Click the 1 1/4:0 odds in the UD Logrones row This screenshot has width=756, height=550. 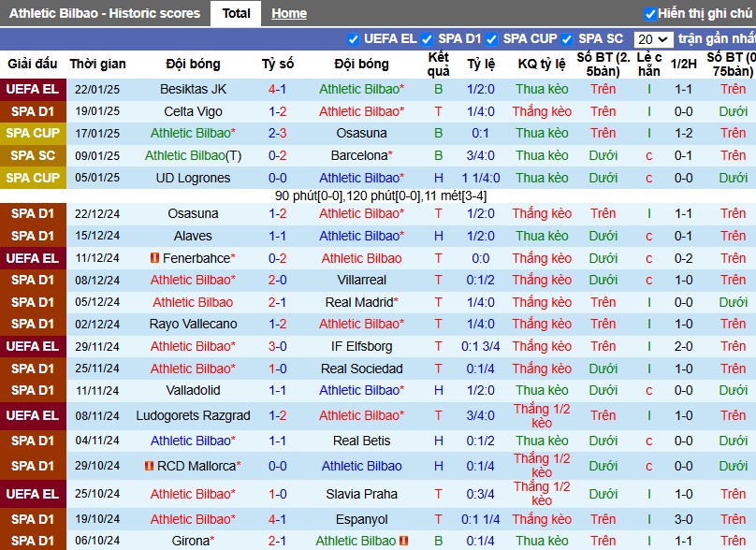481,178
